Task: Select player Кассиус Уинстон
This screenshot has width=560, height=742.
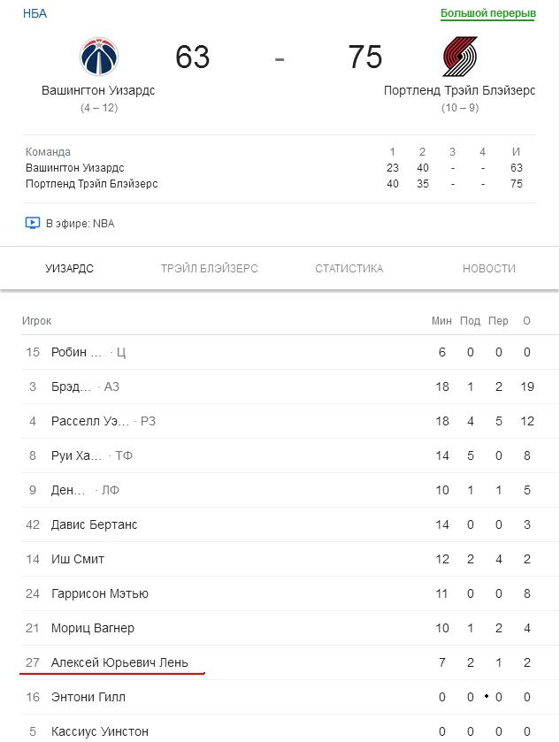Action: tap(100, 731)
